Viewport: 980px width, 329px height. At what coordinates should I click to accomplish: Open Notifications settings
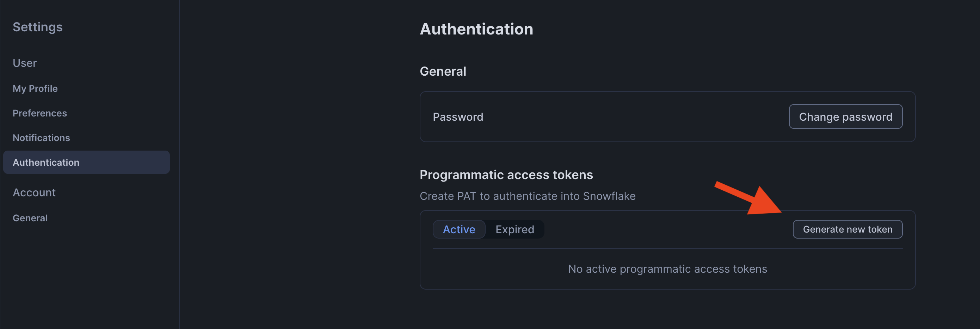coord(41,138)
